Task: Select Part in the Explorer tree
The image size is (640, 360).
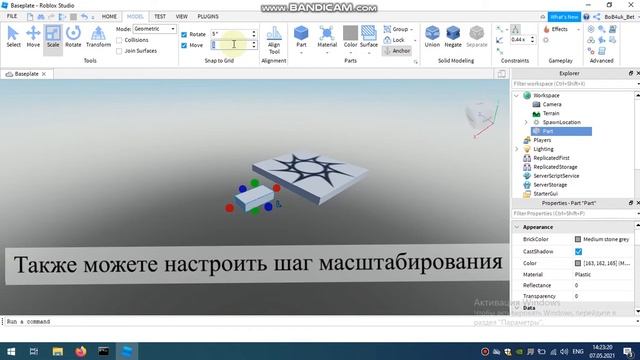Action: click(561, 131)
